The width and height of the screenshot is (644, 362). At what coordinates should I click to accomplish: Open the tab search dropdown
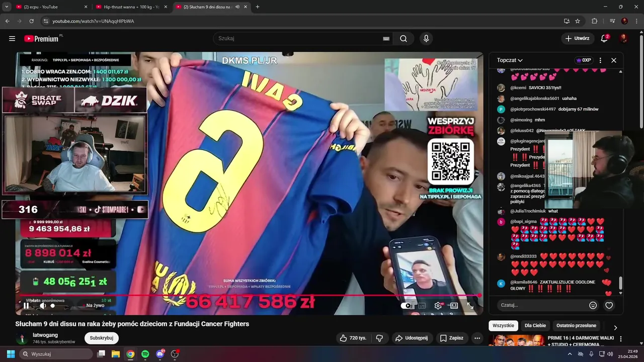[x=6, y=7]
